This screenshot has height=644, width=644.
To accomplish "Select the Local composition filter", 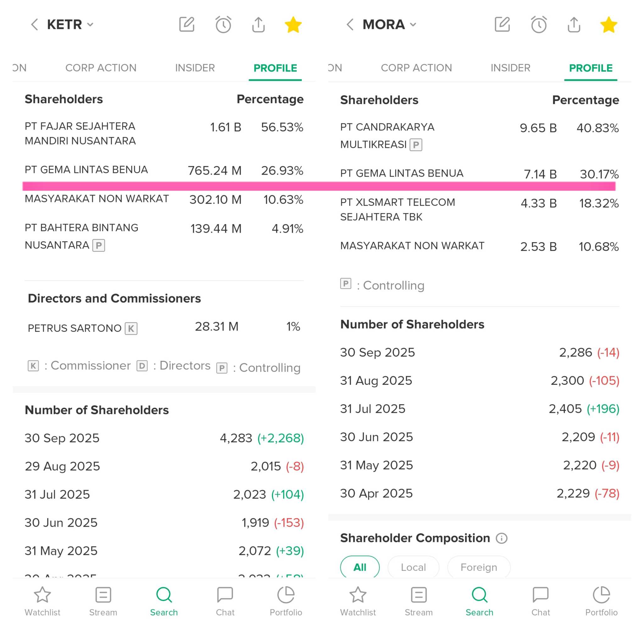I will click(413, 567).
